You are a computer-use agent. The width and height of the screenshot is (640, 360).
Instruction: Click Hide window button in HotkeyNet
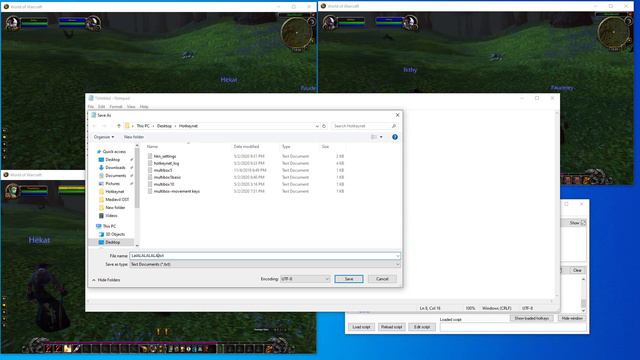(572, 318)
